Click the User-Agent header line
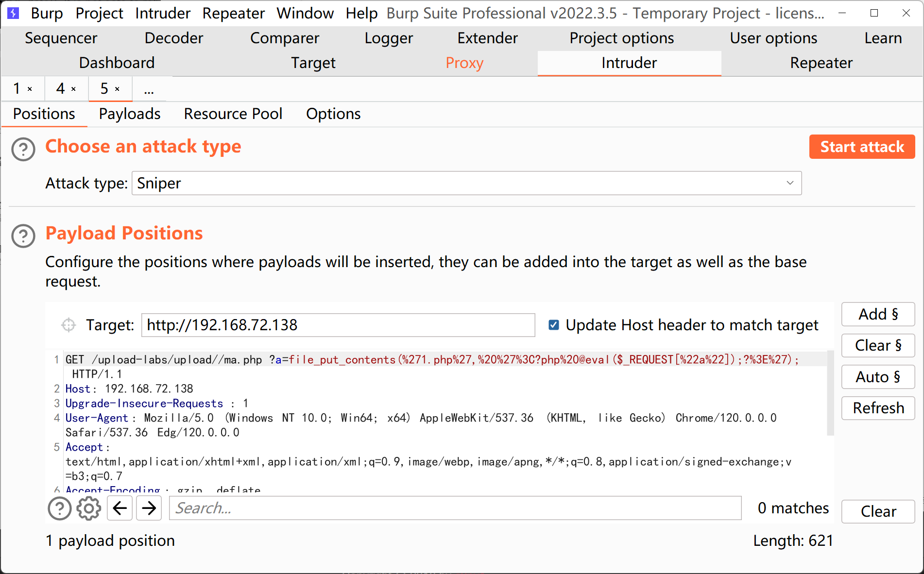Viewport: 924px width, 574px height. tap(421, 425)
